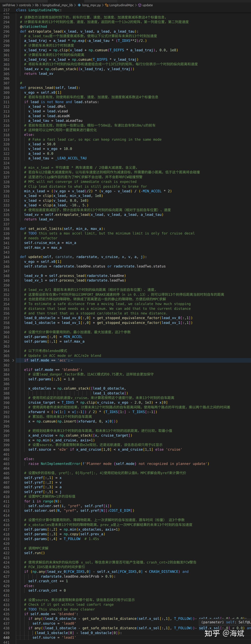Click the LongitudinalMpc class symbol icon
This screenshot has width=251, height=644.
click(107, 5)
